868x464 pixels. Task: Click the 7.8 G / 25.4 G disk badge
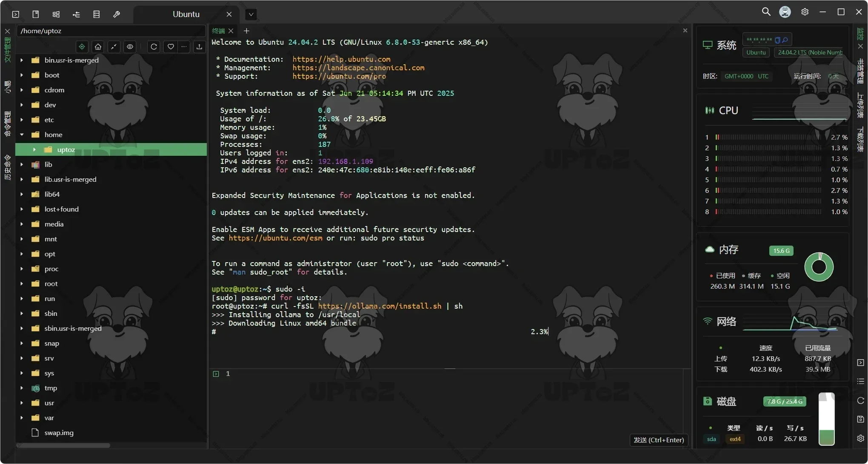(x=785, y=401)
